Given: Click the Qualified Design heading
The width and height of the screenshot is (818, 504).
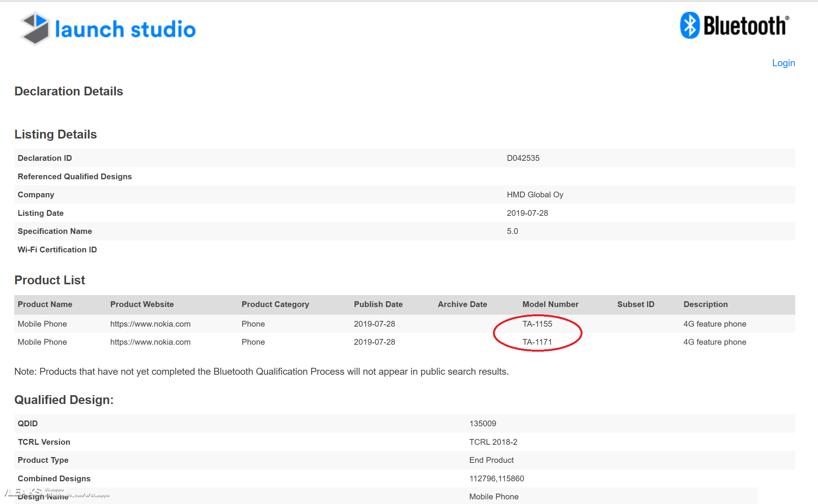Looking at the screenshot, I should pos(64,400).
